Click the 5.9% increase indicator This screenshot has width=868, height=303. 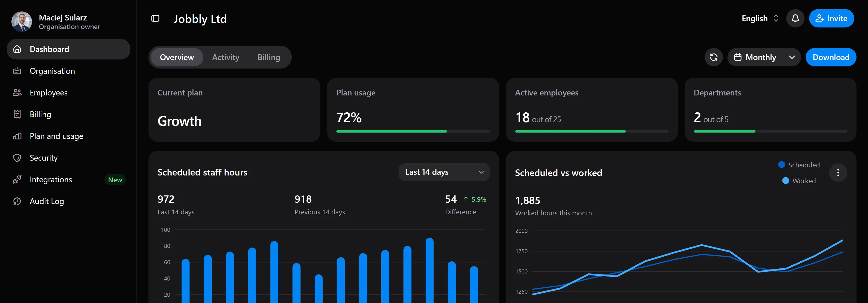475,199
